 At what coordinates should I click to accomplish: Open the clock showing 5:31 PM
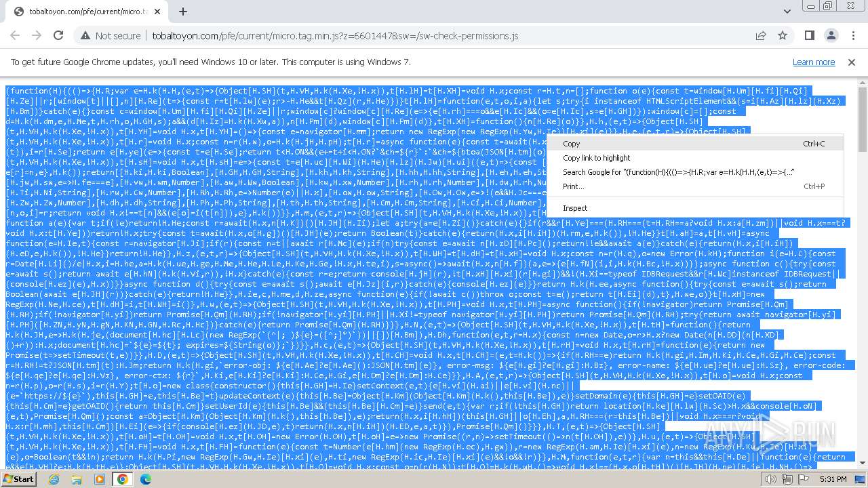(832, 479)
